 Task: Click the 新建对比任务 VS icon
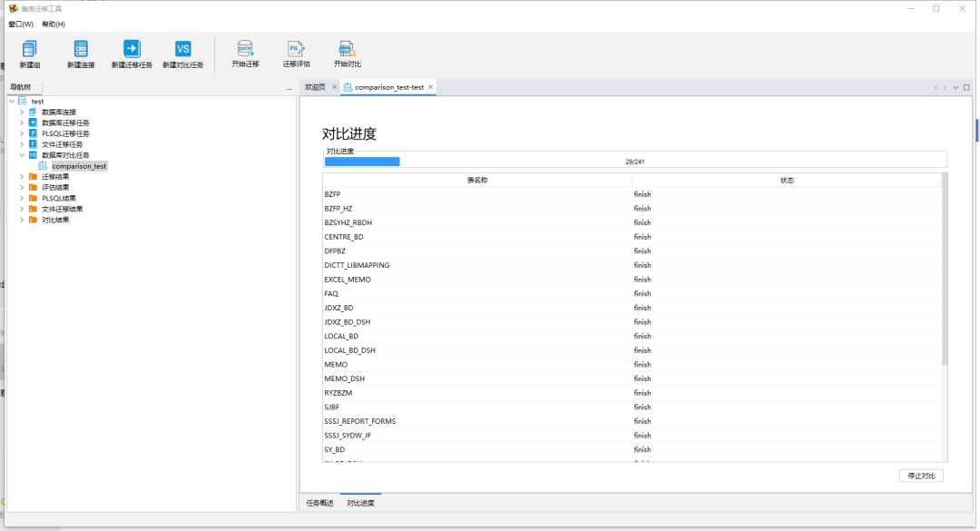point(182,49)
